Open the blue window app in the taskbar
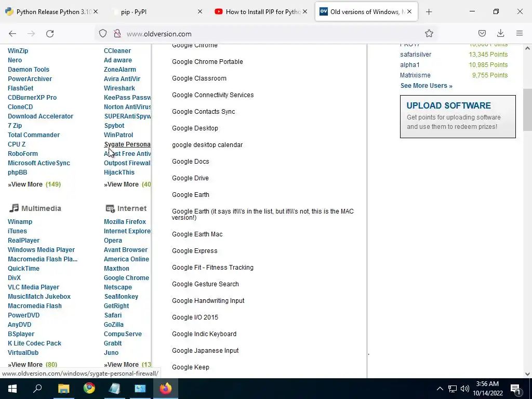Screen dimensions: 532x399 point(140,389)
